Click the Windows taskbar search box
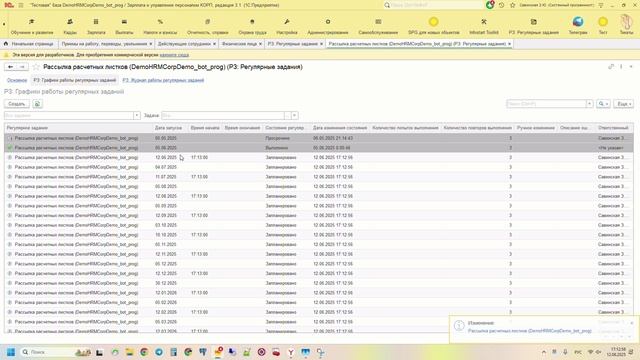The width and height of the screenshot is (640, 360). [x=56, y=352]
